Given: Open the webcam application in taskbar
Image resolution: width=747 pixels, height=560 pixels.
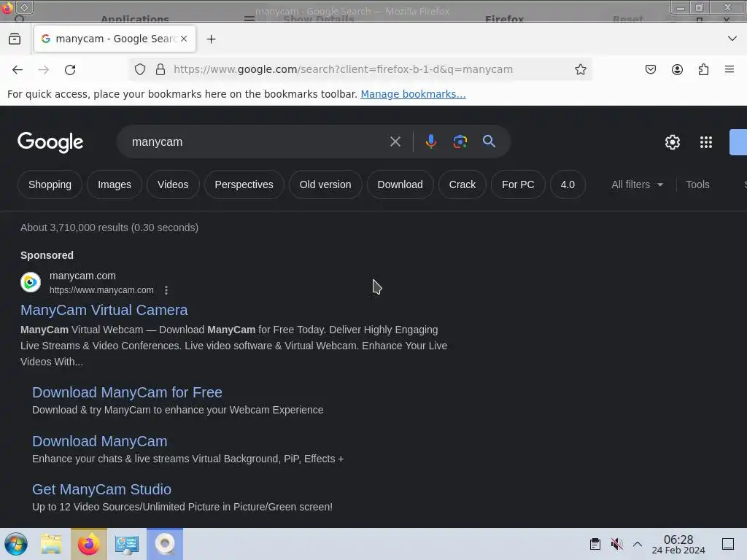Looking at the screenshot, I should click(165, 544).
